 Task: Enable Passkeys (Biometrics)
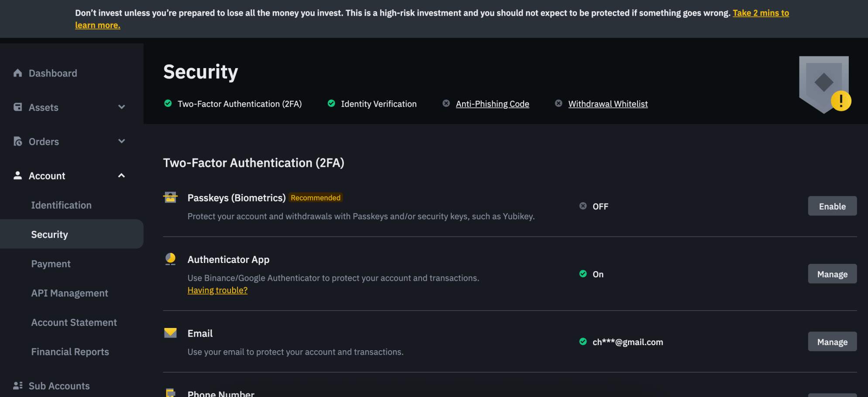(832, 206)
